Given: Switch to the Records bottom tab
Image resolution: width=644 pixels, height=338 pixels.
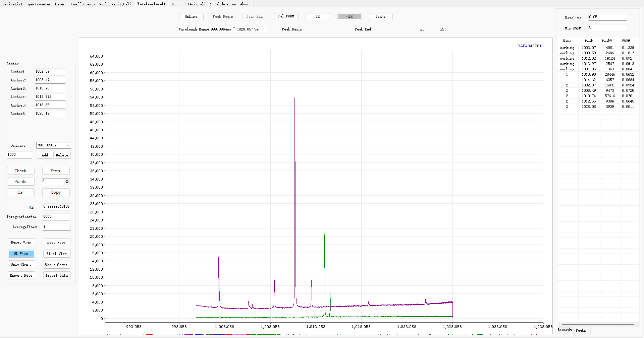Looking at the screenshot, I should click(565, 330).
